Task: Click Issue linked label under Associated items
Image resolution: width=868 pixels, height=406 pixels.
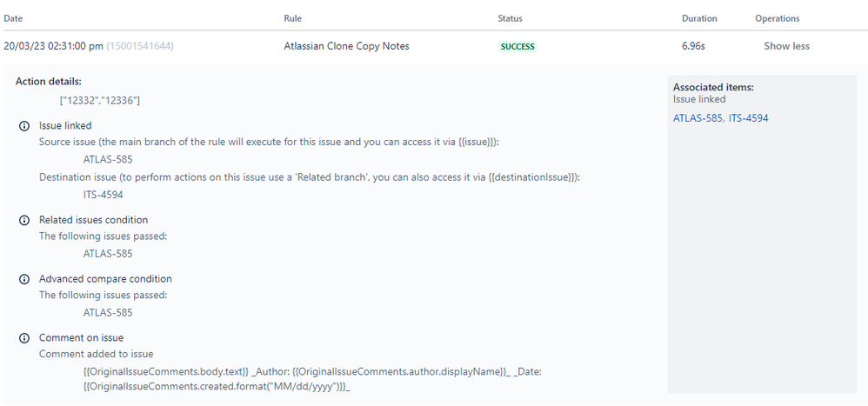Action: pyautogui.click(x=699, y=100)
